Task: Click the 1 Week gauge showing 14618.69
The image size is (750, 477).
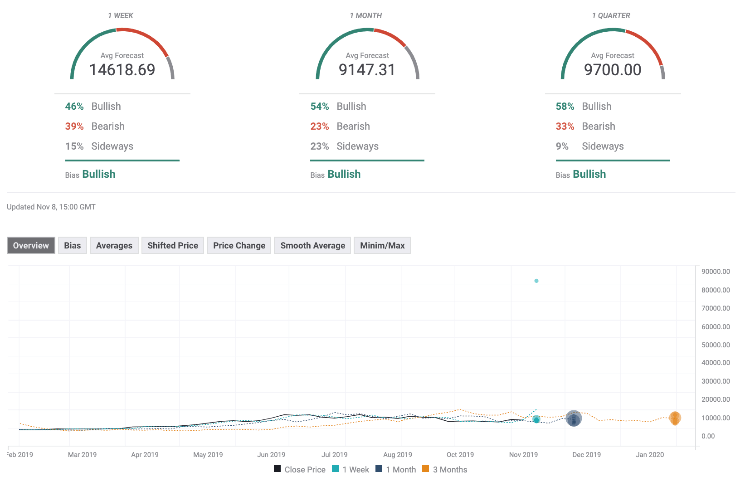Action: click(x=122, y=60)
